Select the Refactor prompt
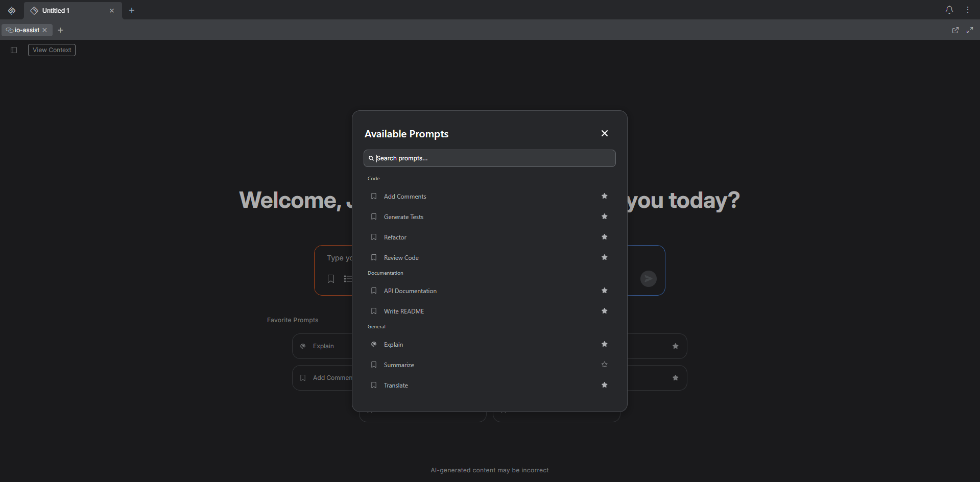The width and height of the screenshot is (980, 482). [x=489, y=237]
